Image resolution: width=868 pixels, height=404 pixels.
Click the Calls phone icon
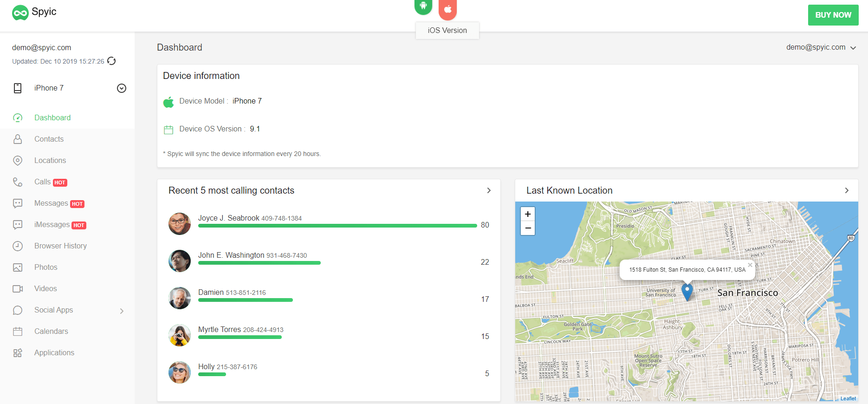point(18,182)
